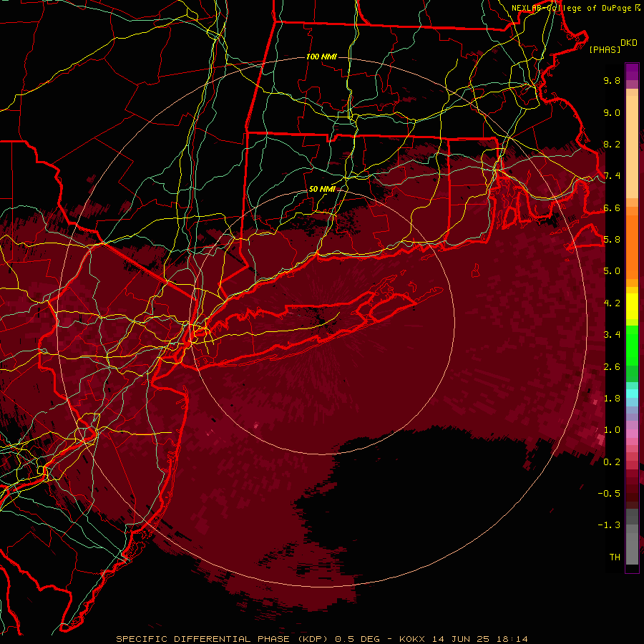
Task: Click the 3.4 legend value
Action: 612,335
